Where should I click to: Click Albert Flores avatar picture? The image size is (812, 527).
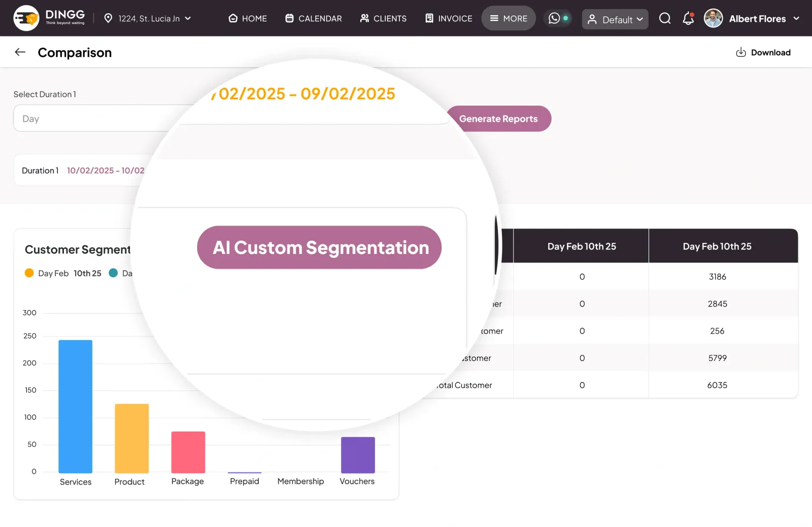[x=713, y=18]
